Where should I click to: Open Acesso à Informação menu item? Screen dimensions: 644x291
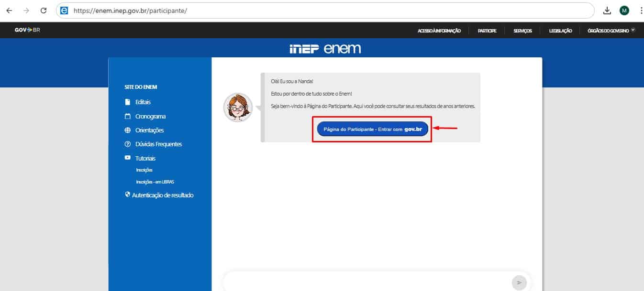[439, 31]
